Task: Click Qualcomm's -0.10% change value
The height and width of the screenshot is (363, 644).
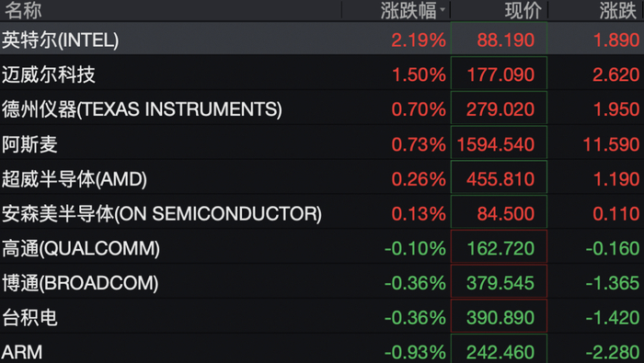Action: click(415, 248)
